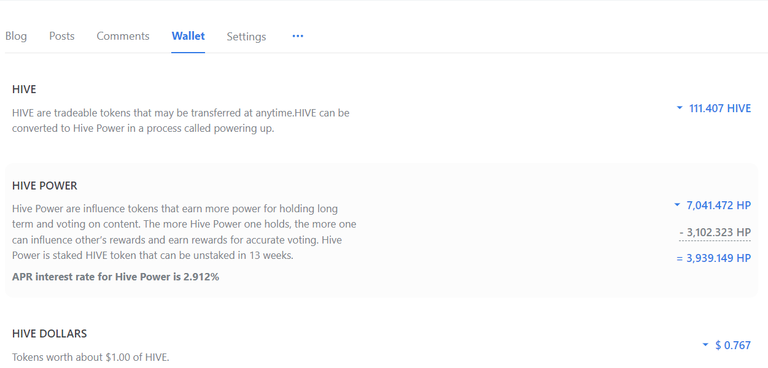Click the = 3,939.149 HP total

(x=714, y=258)
